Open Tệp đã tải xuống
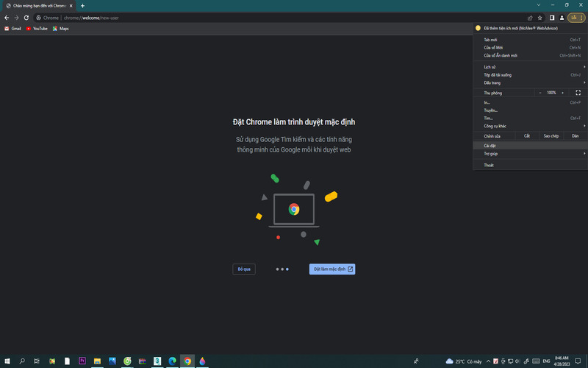 point(530,75)
